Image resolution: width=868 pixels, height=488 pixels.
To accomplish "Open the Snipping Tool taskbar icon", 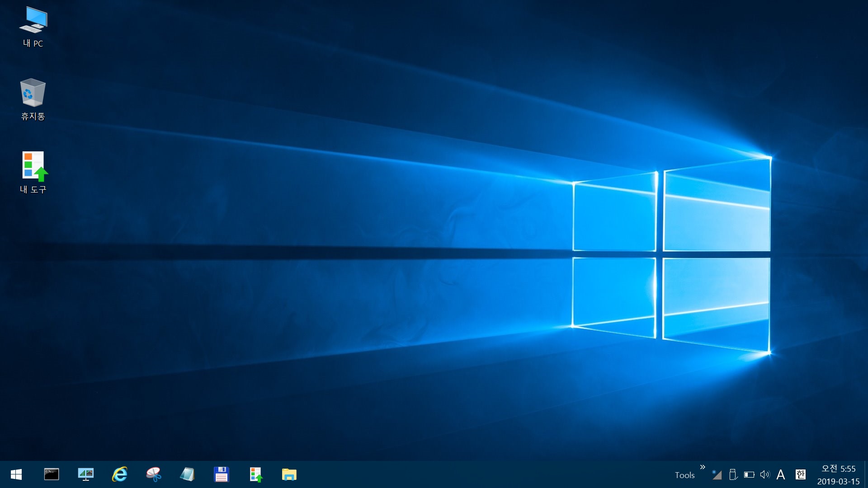I will (x=154, y=474).
